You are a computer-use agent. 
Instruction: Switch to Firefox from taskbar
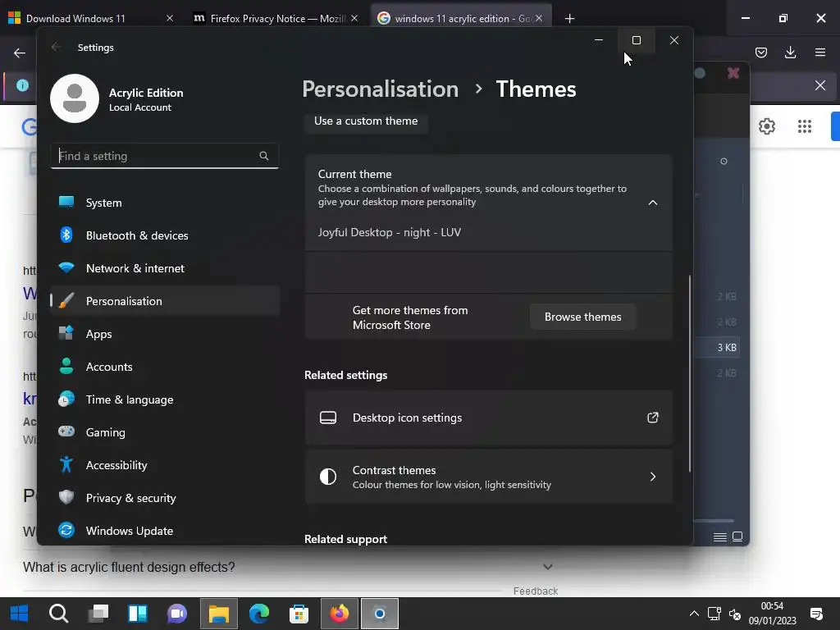[x=339, y=614]
